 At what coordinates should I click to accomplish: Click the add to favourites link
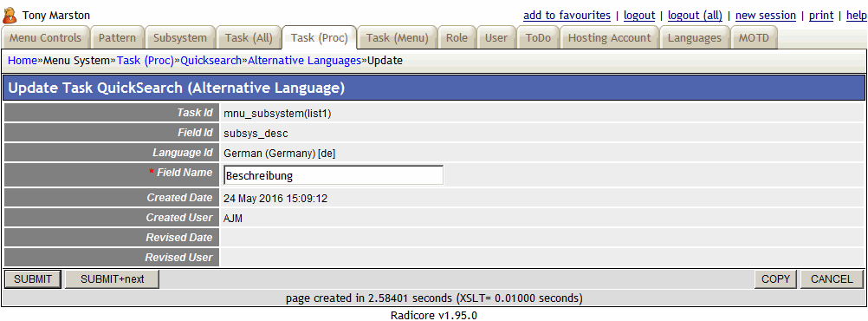pyautogui.click(x=567, y=16)
